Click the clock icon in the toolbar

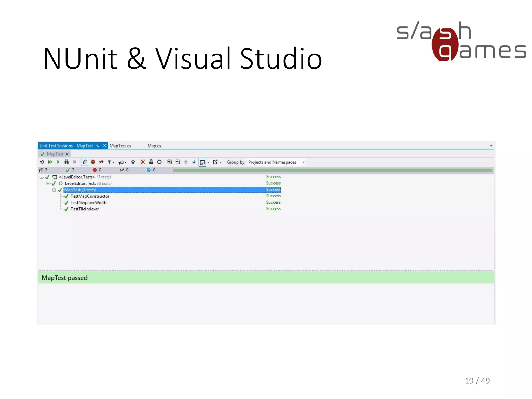[159, 162]
